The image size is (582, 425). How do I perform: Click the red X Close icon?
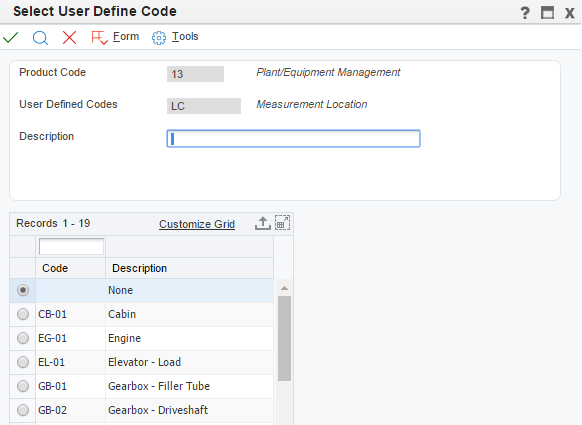point(69,37)
